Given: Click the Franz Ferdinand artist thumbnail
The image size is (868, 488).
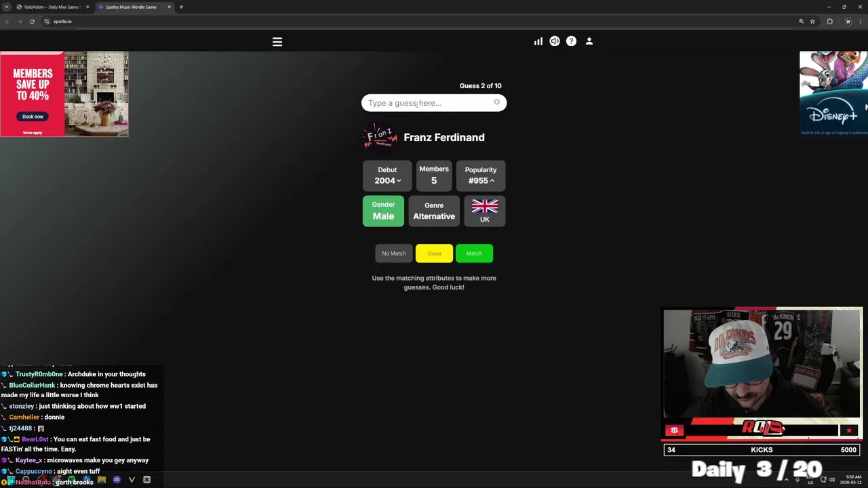Looking at the screenshot, I should point(380,137).
